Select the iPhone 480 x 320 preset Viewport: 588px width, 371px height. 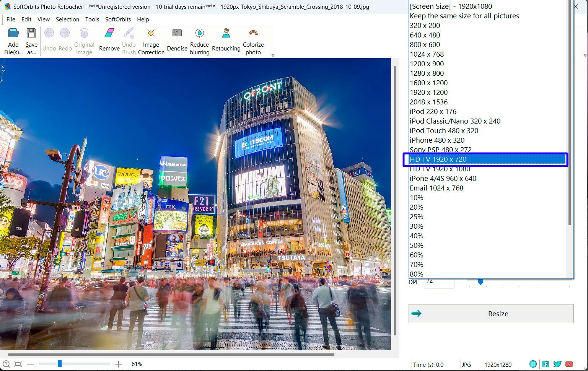click(x=437, y=140)
